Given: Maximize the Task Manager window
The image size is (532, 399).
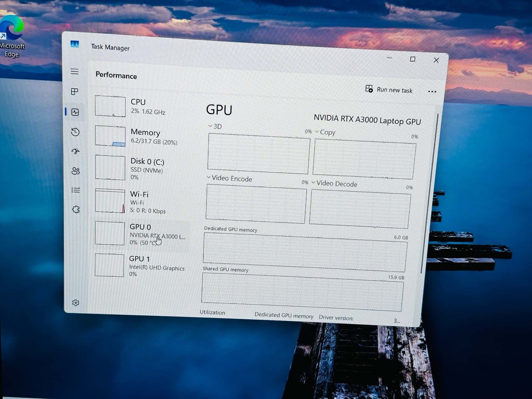Looking at the screenshot, I should [x=413, y=59].
